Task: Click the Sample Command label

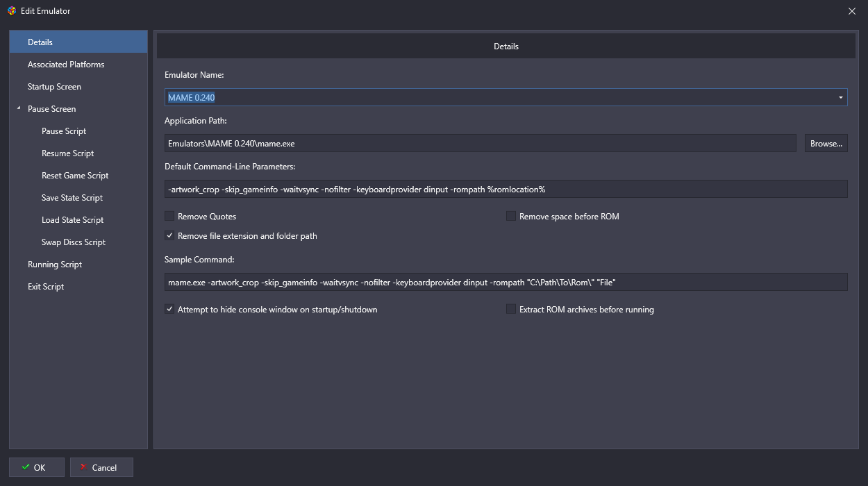Action: [x=199, y=259]
